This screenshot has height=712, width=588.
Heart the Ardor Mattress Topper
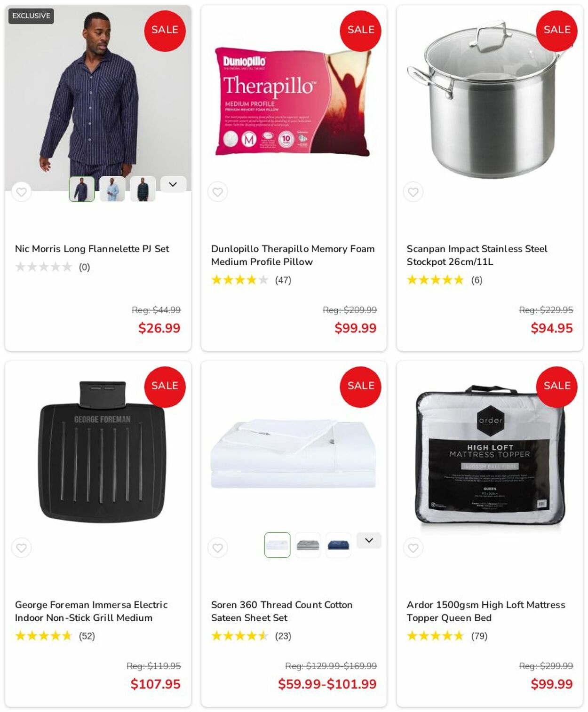(x=413, y=548)
